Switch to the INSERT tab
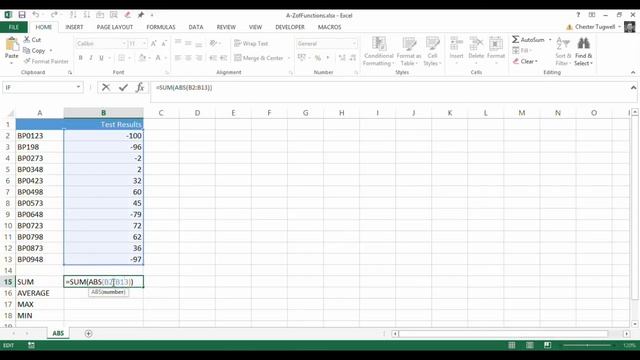 [74, 27]
